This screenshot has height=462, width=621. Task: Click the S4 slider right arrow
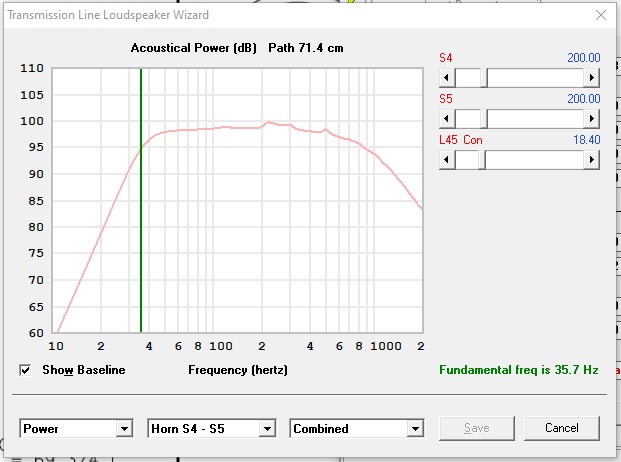[592, 78]
